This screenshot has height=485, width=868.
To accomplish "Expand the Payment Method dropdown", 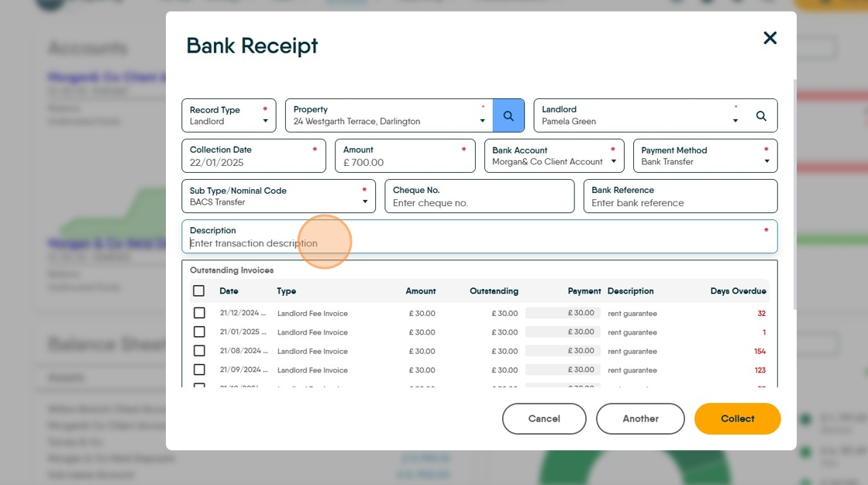I will (705, 156).
